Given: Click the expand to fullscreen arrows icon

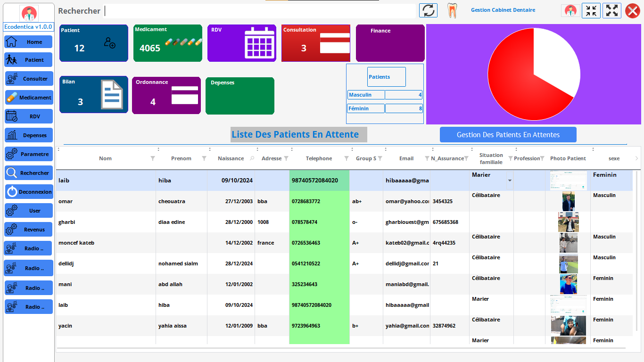Looking at the screenshot, I should (611, 10).
